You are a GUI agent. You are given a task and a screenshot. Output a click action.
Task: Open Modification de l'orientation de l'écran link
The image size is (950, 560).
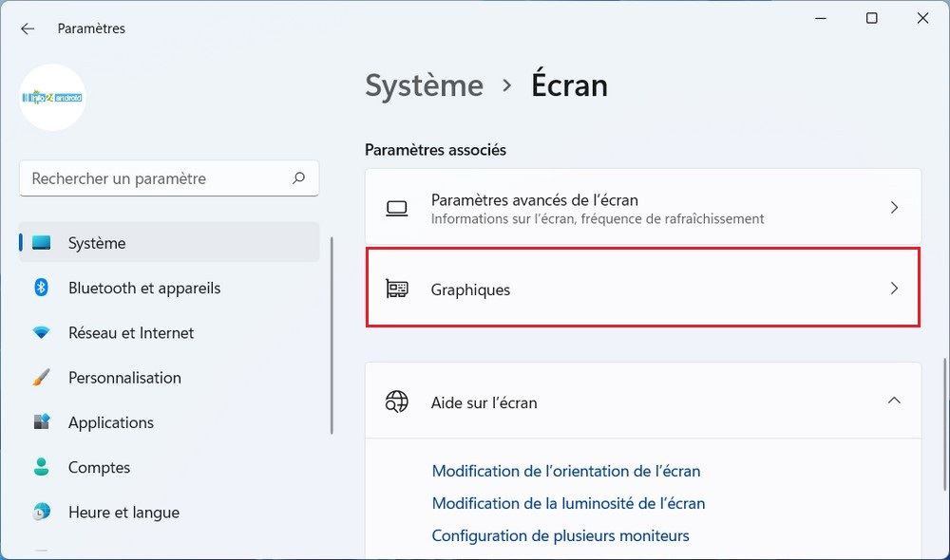tap(565, 471)
